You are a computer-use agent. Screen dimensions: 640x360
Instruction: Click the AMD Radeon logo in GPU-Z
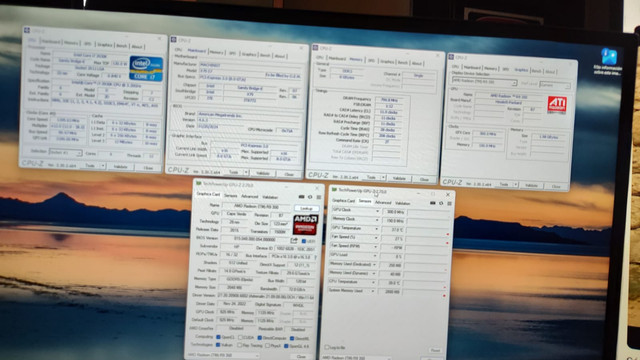[305, 225]
